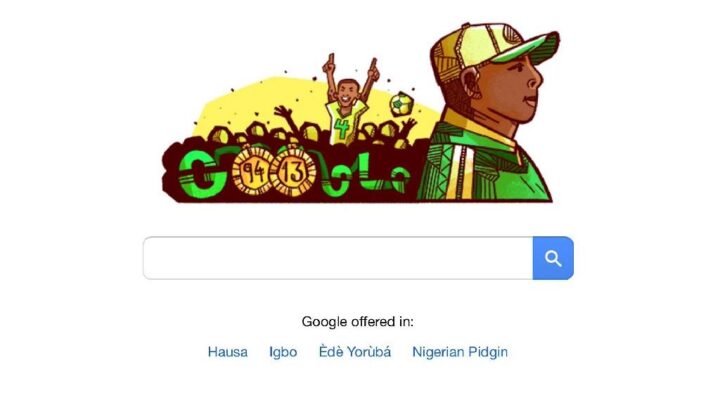
Task: Click the green letter G of doodle
Action: [x=202, y=174]
